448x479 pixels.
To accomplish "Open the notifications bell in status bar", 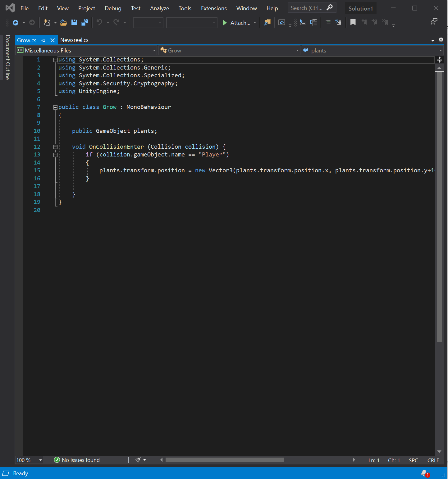I will (425, 473).
